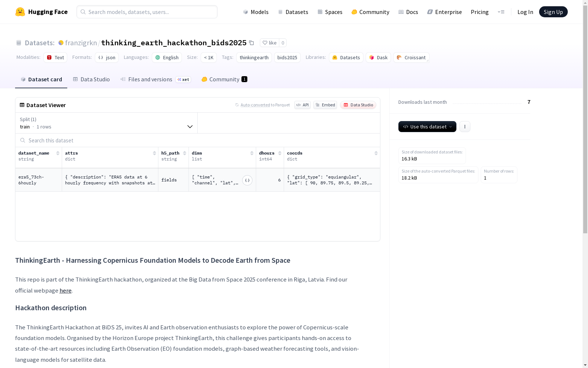
Task: Click the Text modality tag
Action: (x=55, y=57)
